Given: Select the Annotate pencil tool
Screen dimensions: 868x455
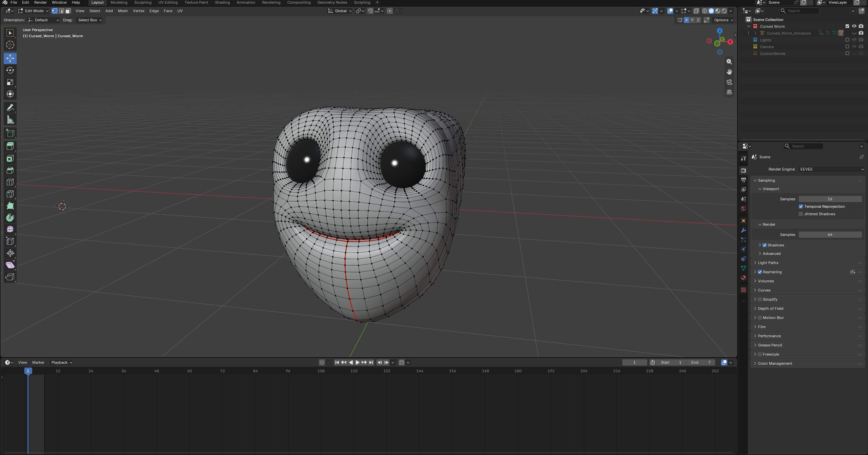Looking at the screenshot, I should tap(10, 107).
